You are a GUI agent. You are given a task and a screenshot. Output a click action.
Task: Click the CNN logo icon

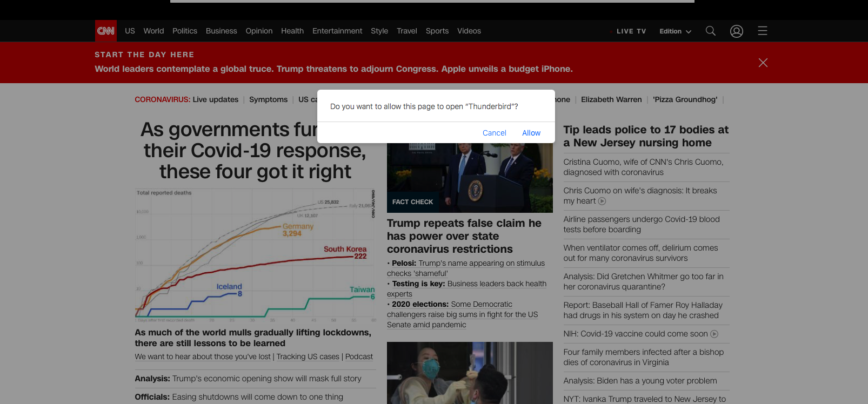pyautogui.click(x=106, y=31)
